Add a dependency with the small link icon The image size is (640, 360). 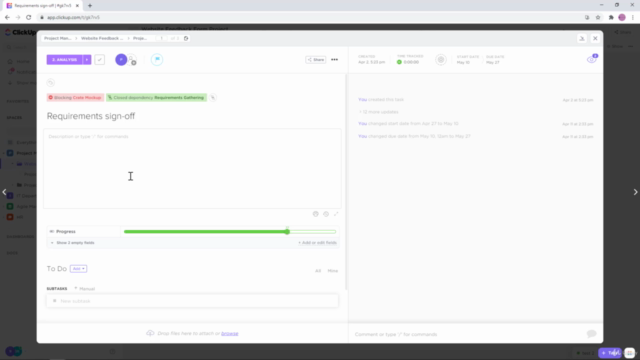pos(213,98)
